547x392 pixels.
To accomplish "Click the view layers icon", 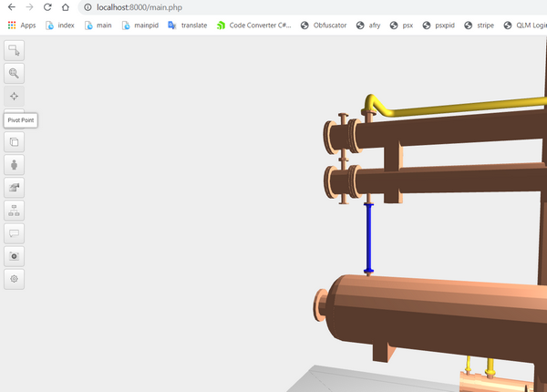I will coord(15,188).
